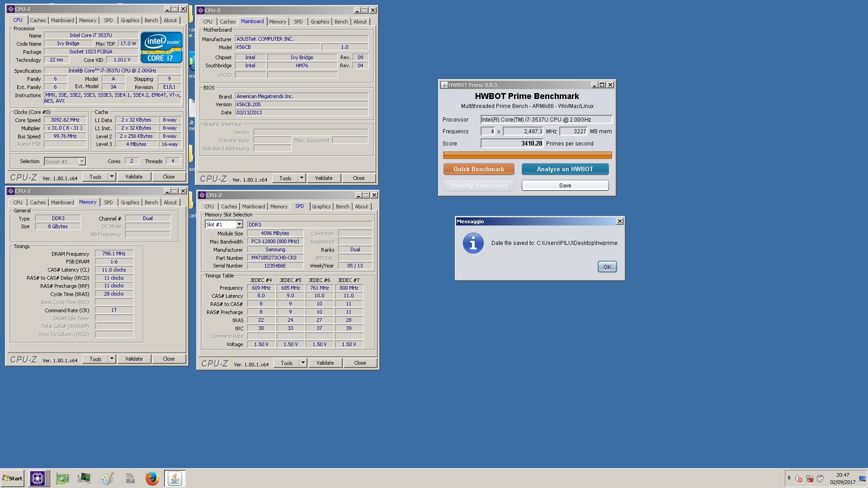The height and width of the screenshot is (488, 868).
Task: Select the Java app taskbar button
Action: tap(175, 479)
